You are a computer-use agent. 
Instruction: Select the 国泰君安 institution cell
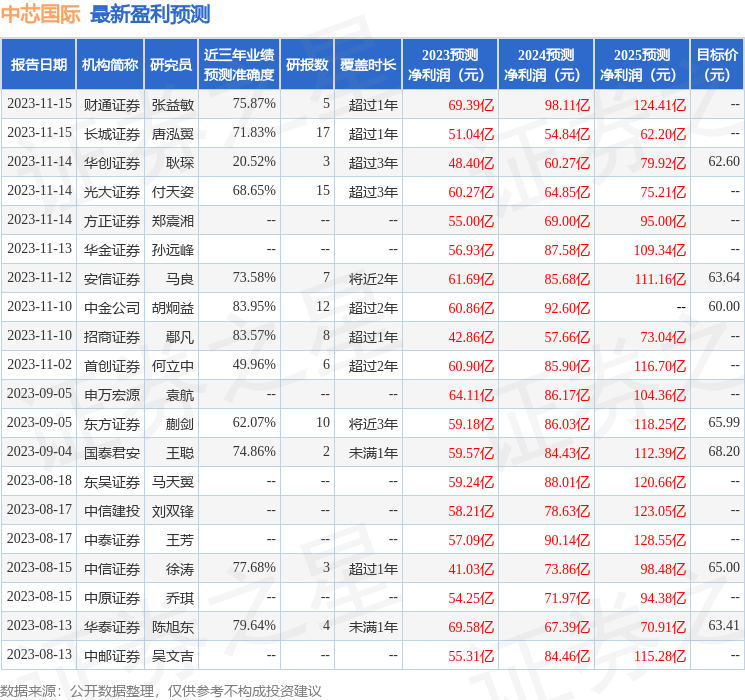(x=112, y=453)
